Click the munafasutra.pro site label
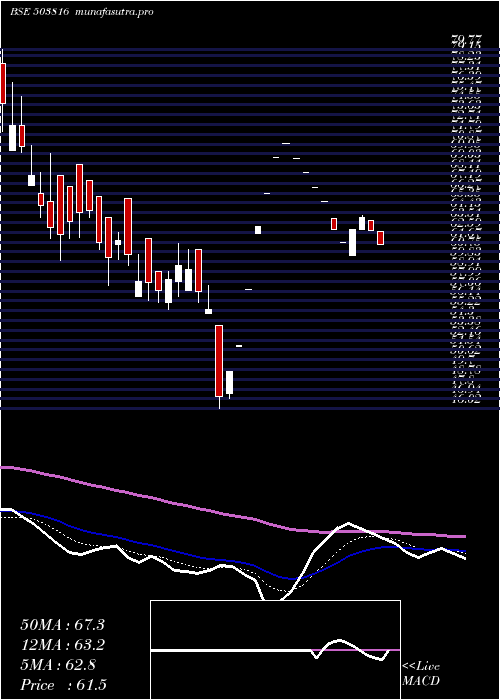Viewport: 500px width, 700px height. pyautogui.click(x=115, y=12)
